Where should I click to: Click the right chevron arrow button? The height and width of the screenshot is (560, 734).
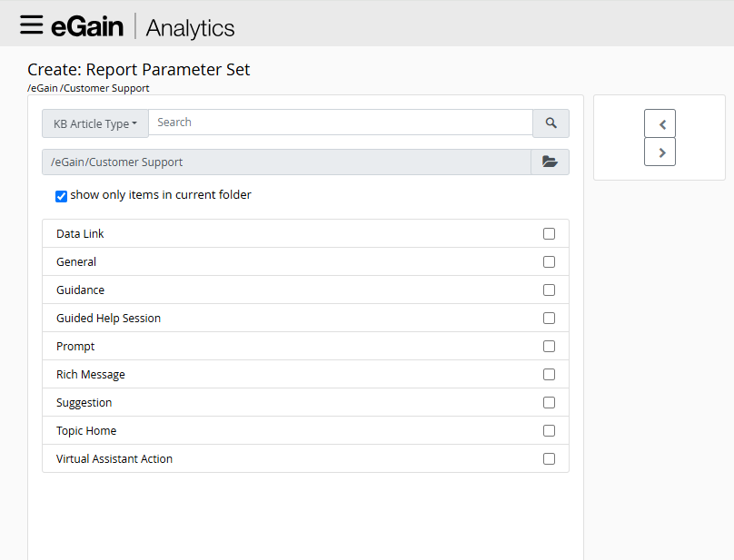(660, 152)
